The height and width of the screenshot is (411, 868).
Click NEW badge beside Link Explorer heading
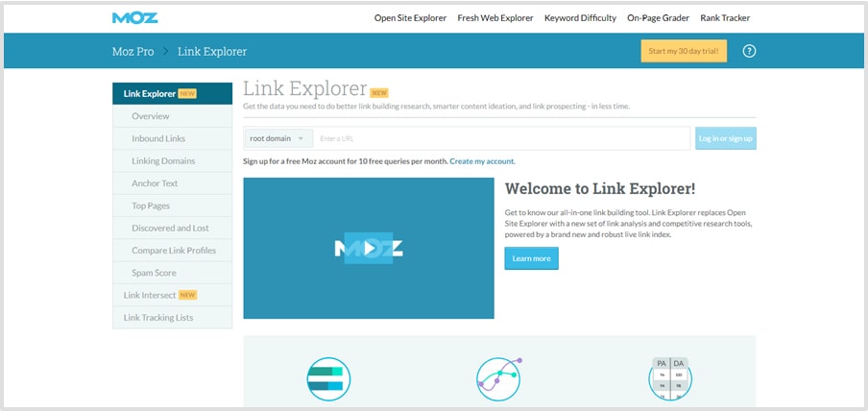click(x=379, y=92)
